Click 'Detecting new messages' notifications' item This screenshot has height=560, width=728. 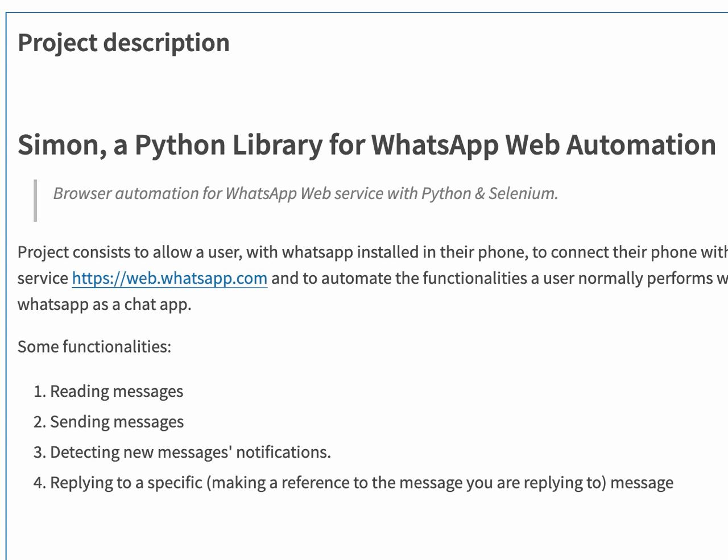pos(191,452)
